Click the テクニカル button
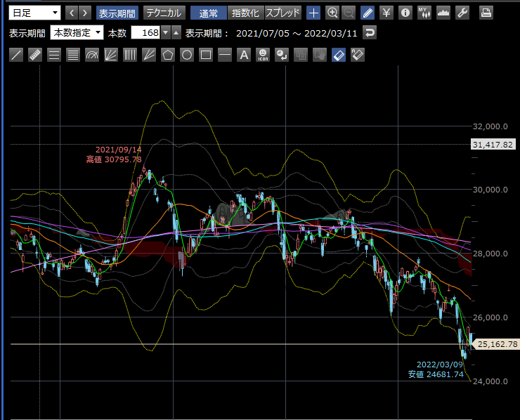The image size is (520, 420). coord(164,13)
